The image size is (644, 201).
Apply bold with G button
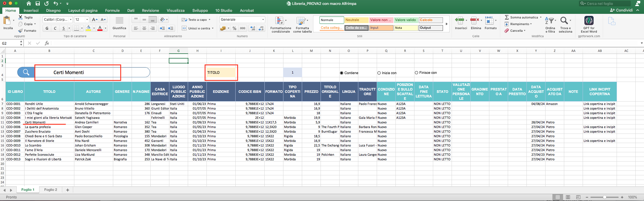(x=47, y=28)
